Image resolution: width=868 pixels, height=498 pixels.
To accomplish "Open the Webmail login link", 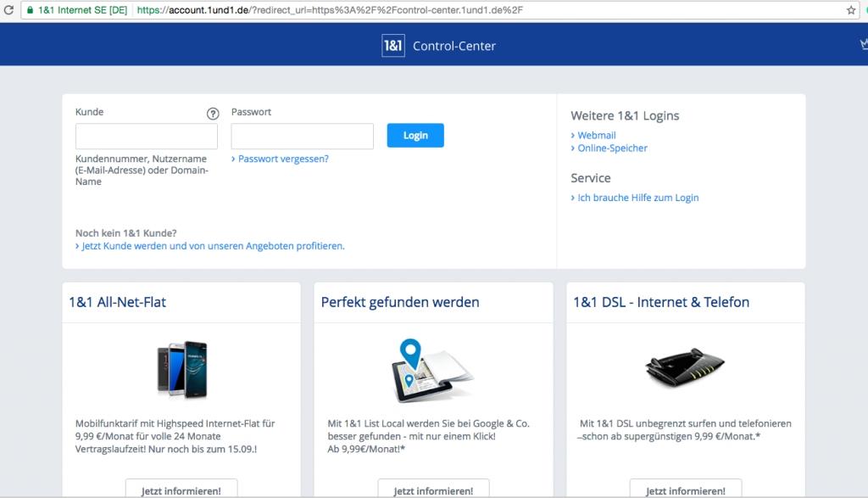I will pyautogui.click(x=597, y=136).
